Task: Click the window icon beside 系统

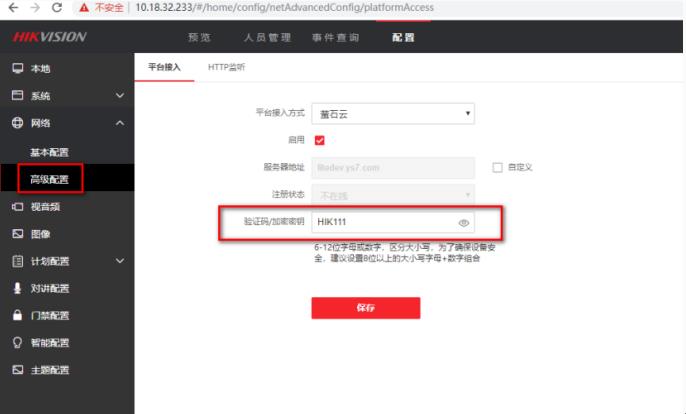Action: coord(18,95)
